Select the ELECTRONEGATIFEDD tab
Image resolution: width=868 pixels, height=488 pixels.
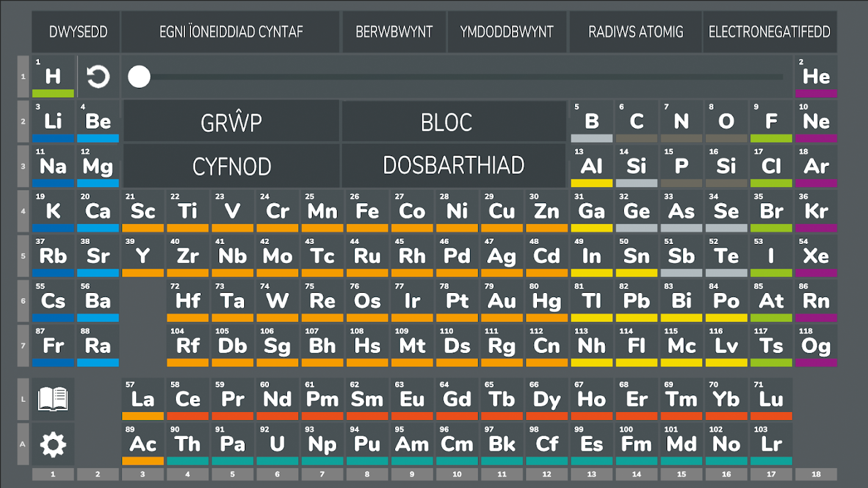tap(769, 32)
